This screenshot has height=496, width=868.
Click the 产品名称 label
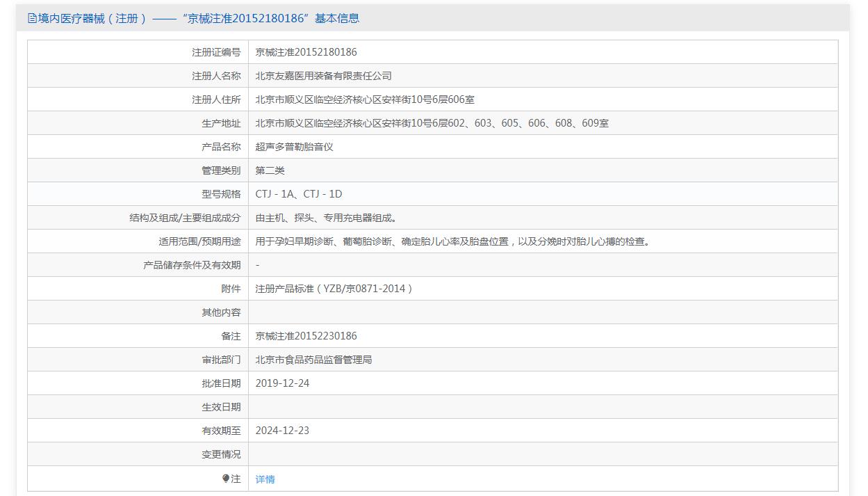coord(221,147)
